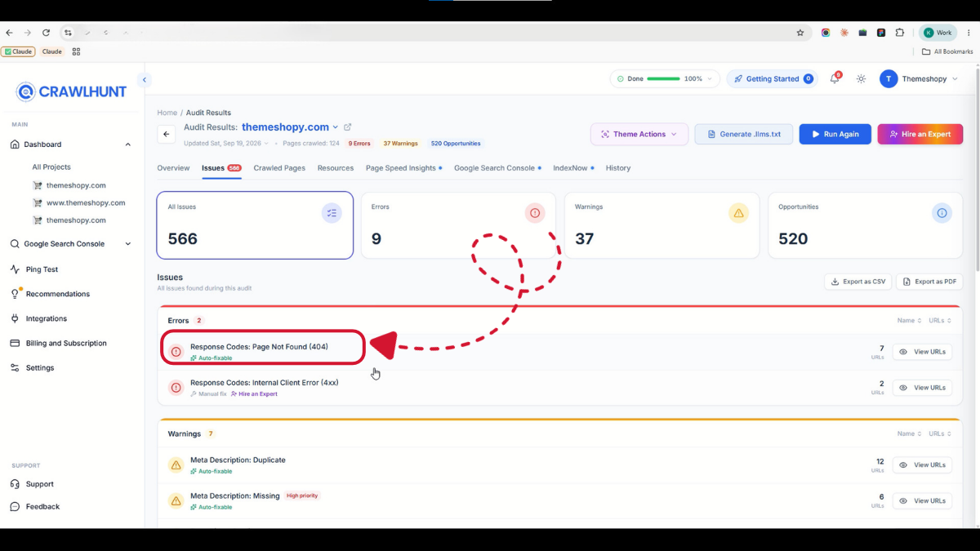980x551 pixels.
Task: Open the notifications bell
Action: [835, 79]
